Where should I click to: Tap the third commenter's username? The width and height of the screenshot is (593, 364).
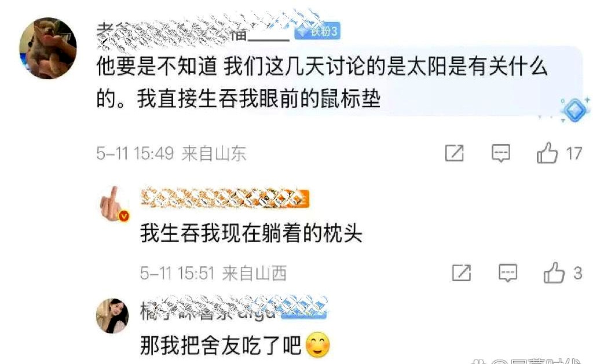point(233,310)
